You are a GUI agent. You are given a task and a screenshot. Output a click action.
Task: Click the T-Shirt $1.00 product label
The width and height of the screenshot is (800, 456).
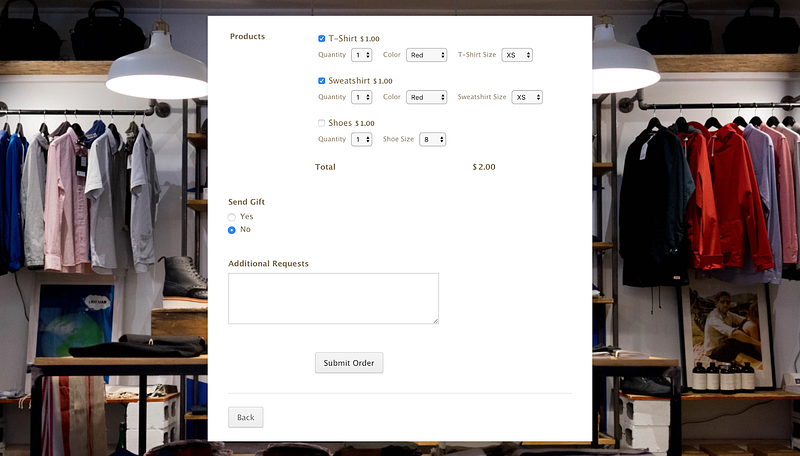tap(354, 39)
